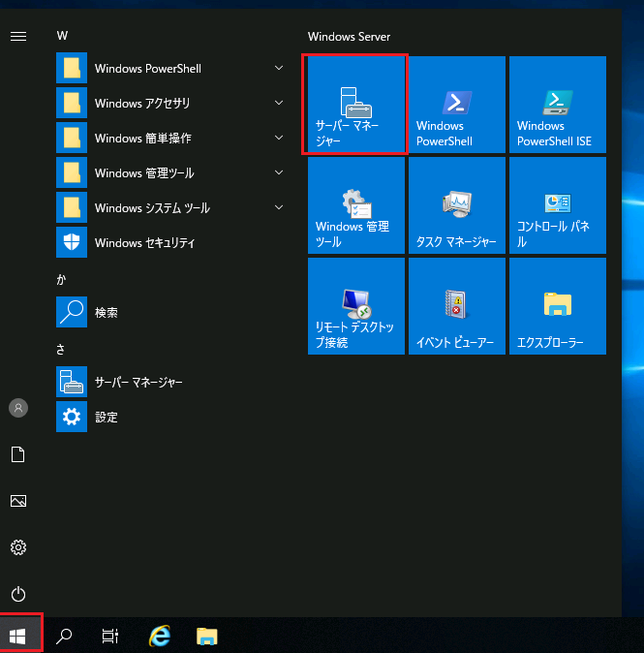
Task: Expand the Windows PowerShell folder chevron
Action: pos(279,69)
